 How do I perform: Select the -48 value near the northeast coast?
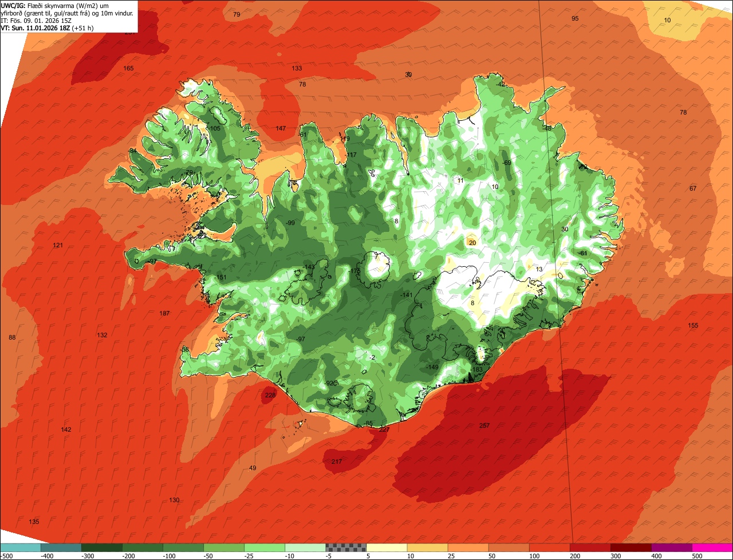pos(547,128)
